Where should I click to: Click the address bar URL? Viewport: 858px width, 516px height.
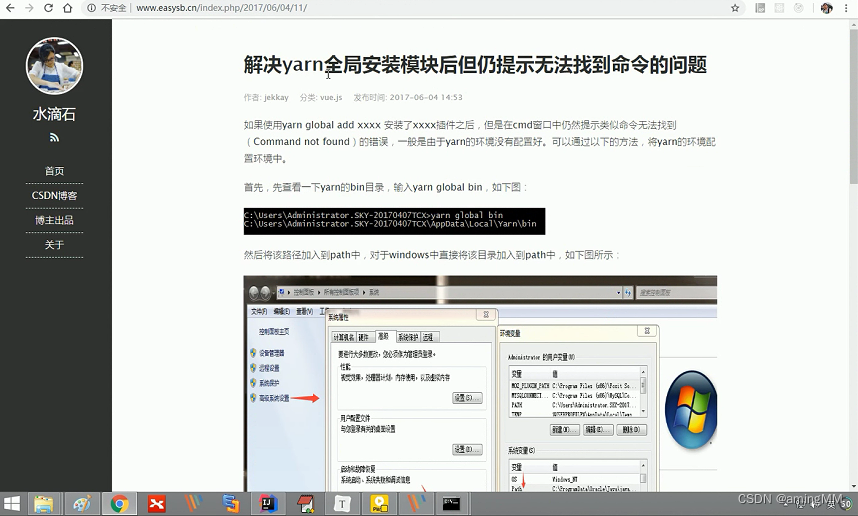click(221, 8)
